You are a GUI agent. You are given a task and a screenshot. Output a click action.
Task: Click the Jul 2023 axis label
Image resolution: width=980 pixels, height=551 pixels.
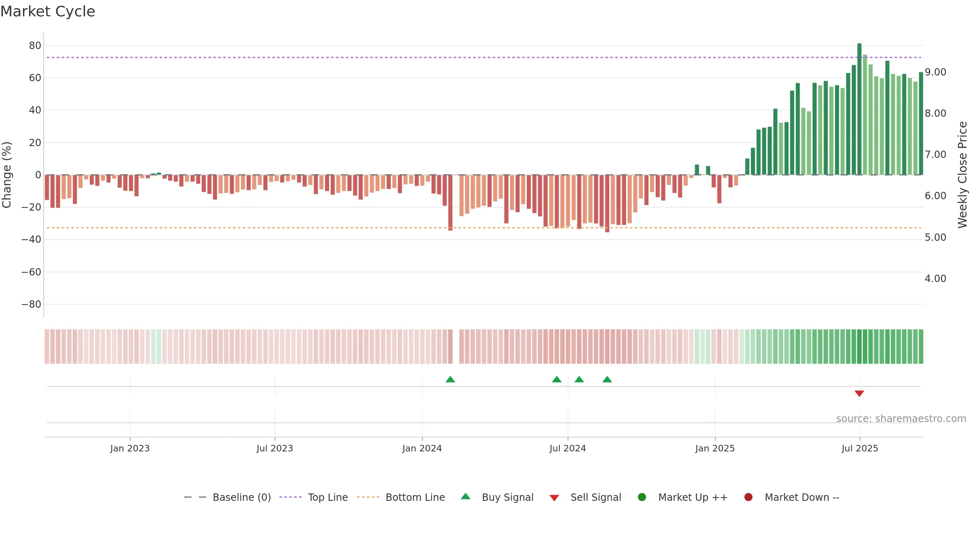tap(275, 449)
